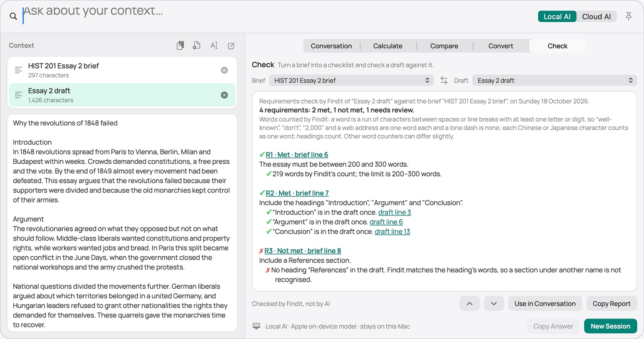
Task: Click the Copy Answer button
Action: coord(553,326)
